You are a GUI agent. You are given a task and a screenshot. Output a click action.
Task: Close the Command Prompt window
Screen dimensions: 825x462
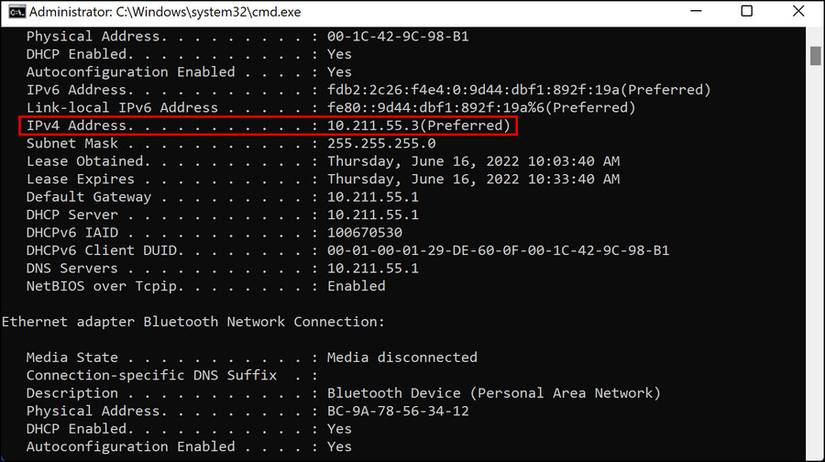pyautogui.click(x=796, y=11)
